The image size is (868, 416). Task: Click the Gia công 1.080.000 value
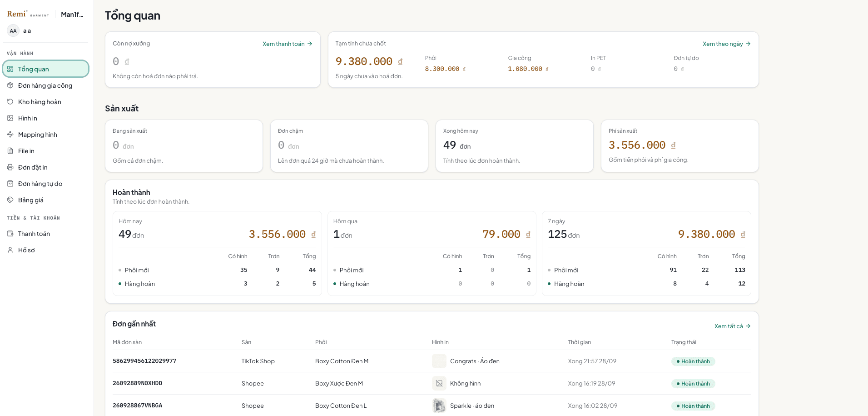click(528, 69)
